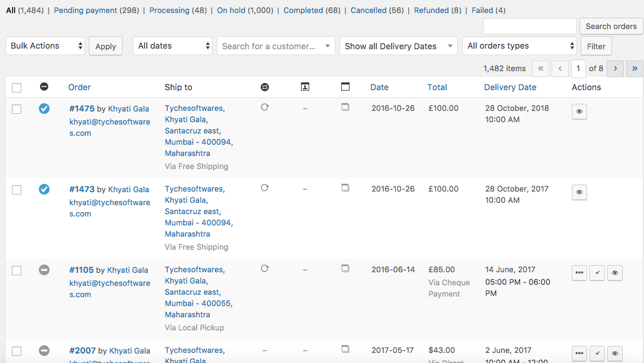Click completed status icon for order #1475

(44, 109)
